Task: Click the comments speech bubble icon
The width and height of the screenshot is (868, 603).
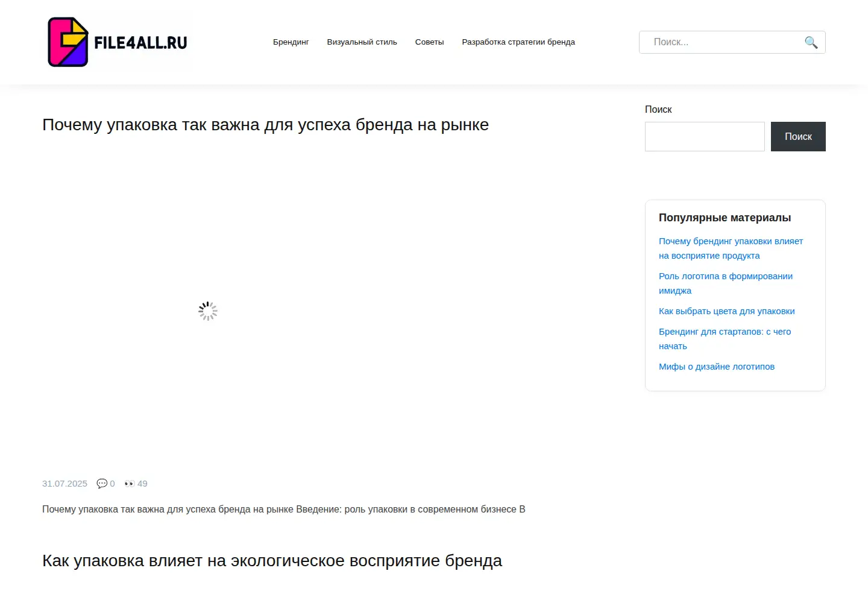Action: pyautogui.click(x=102, y=484)
